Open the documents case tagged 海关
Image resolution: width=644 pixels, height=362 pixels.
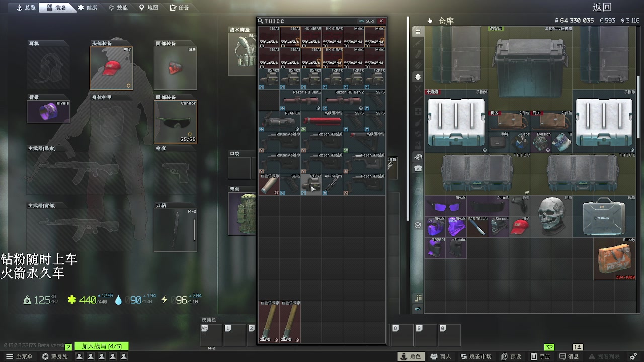551,121
